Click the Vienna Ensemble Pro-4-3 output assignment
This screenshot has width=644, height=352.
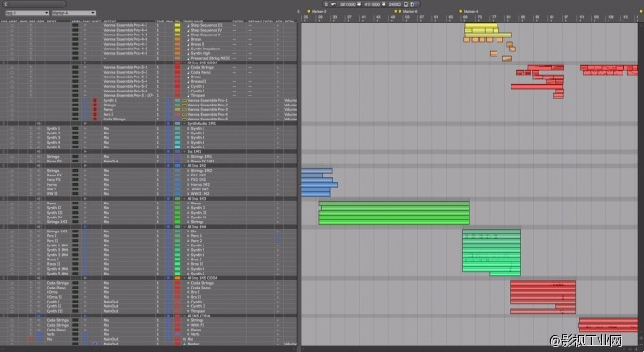point(125,25)
